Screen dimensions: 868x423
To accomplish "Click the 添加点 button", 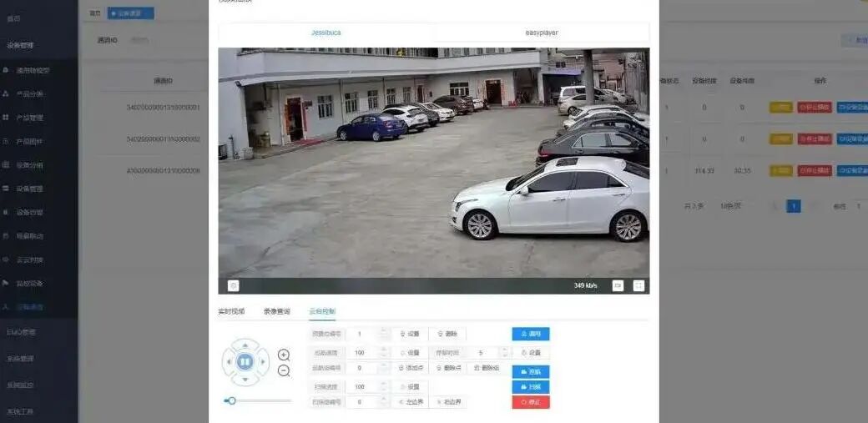I will pos(410,368).
